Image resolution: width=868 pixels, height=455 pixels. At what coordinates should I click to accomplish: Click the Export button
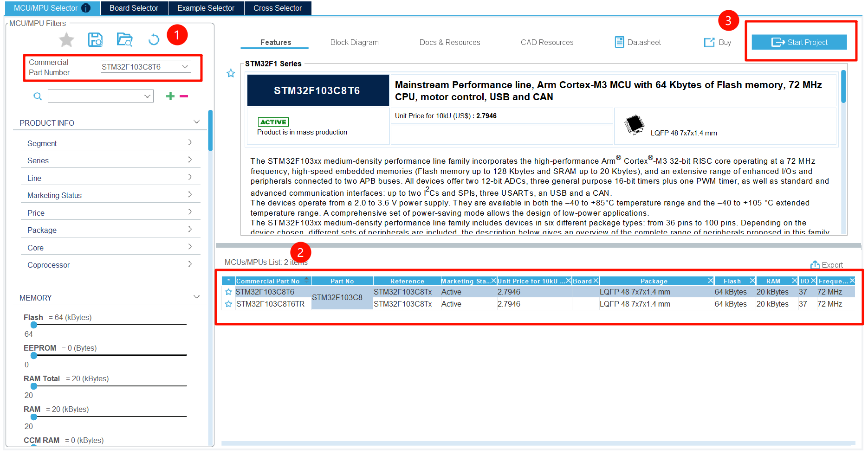[826, 265]
